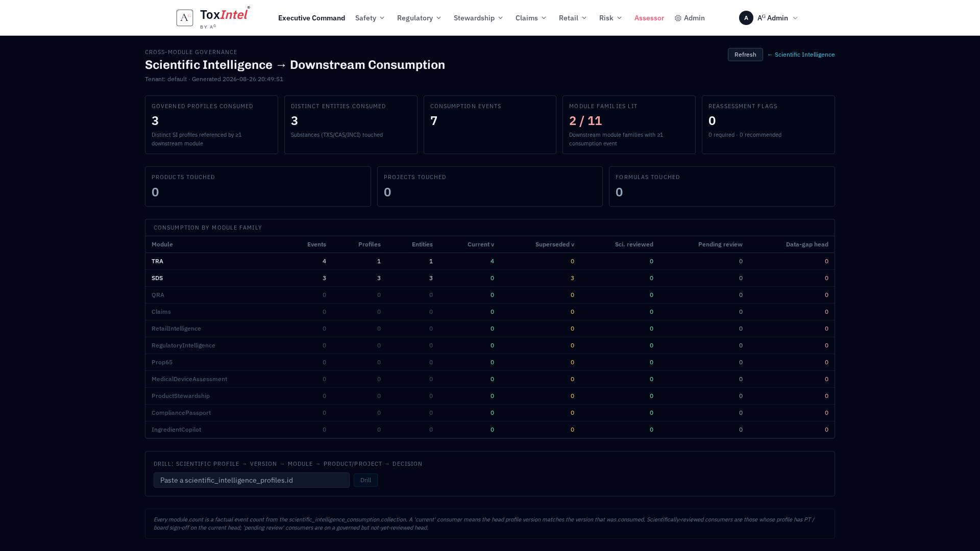
Task: Select the IngredientCopilot module row
Action: (x=490, y=430)
